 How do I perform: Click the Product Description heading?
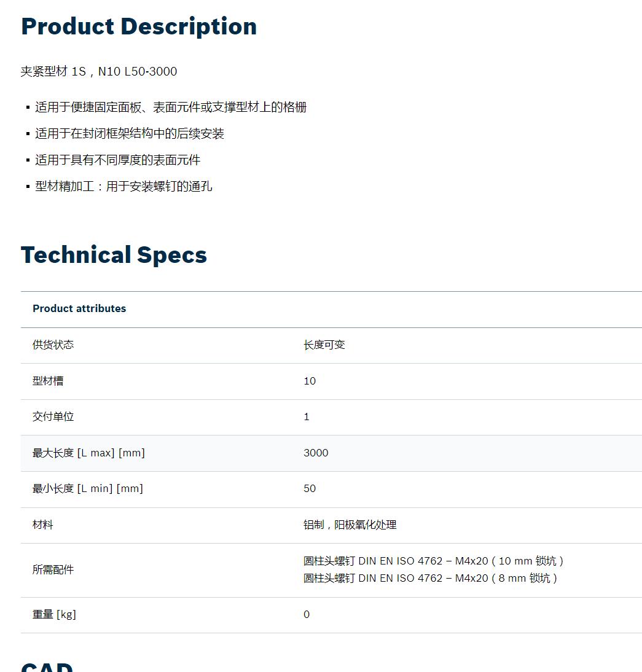[x=139, y=26]
